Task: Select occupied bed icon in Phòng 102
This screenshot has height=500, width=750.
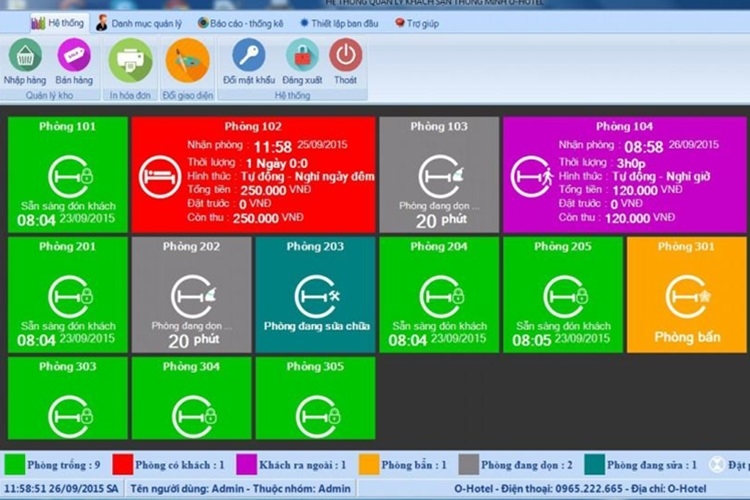Action: [160, 177]
